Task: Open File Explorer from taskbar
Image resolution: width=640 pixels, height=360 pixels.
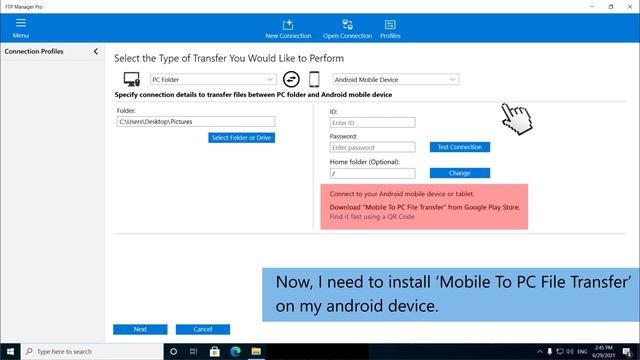Action: [x=256, y=351]
